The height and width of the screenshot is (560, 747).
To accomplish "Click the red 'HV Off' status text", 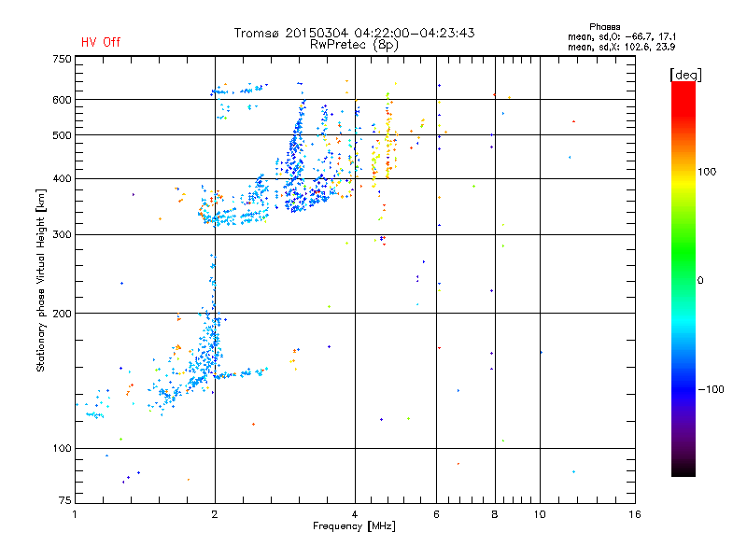I will pyautogui.click(x=101, y=42).
